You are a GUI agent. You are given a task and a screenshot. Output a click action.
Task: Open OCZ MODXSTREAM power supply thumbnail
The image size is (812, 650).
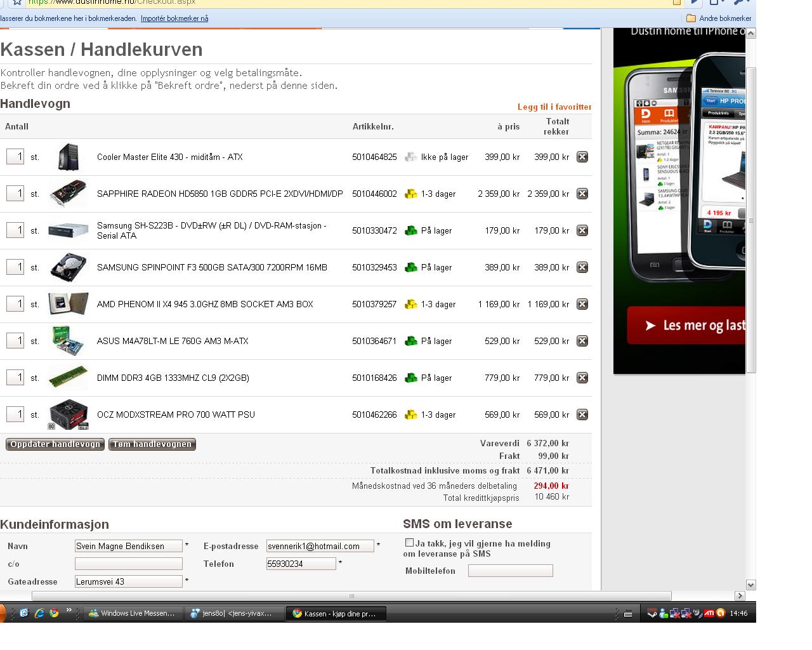pos(68,415)
